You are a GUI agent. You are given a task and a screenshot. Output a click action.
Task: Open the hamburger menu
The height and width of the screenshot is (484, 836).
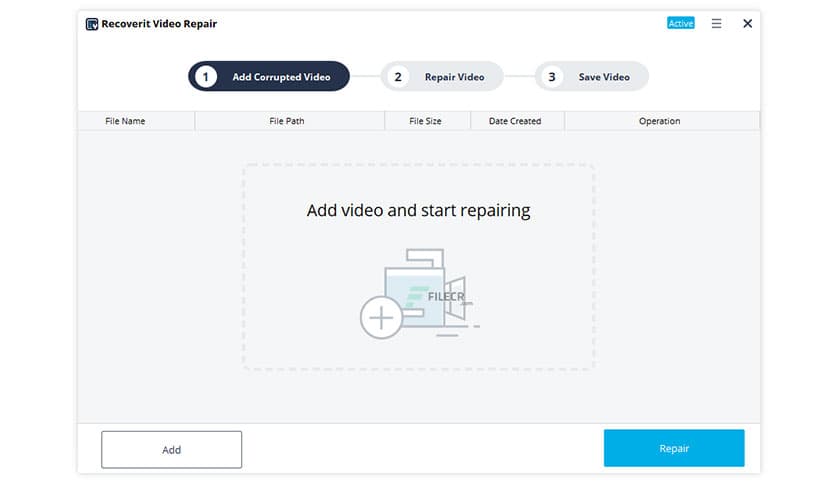(716, 23)
